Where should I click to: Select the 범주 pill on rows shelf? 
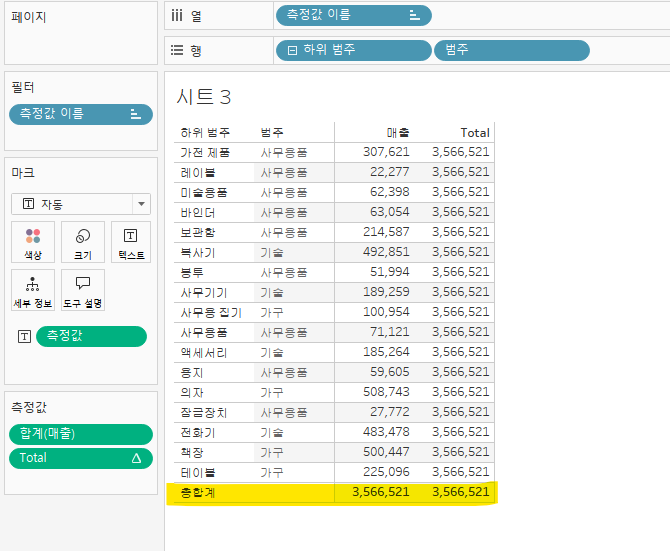(x=512, y=50)
